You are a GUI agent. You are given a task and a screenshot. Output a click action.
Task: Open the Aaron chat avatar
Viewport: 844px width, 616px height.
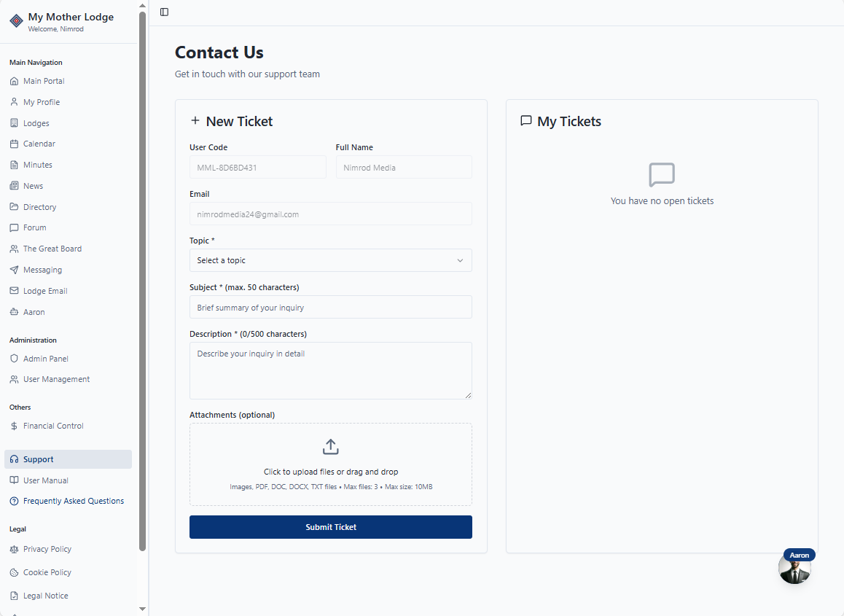[794, 569]
